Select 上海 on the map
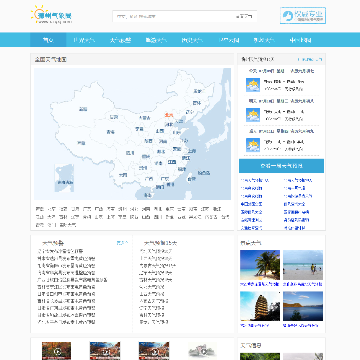The width and height of the screenshot is (360, 360). click(192, 151)
